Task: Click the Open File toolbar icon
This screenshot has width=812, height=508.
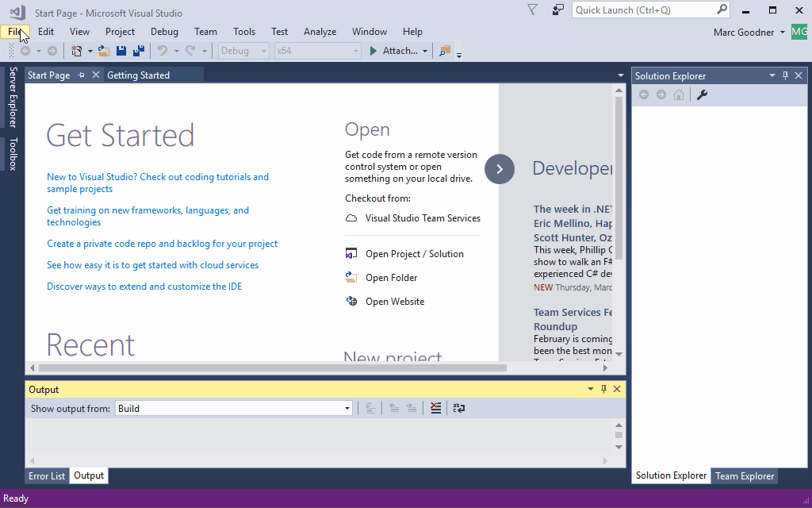Action: pos(103,50)
